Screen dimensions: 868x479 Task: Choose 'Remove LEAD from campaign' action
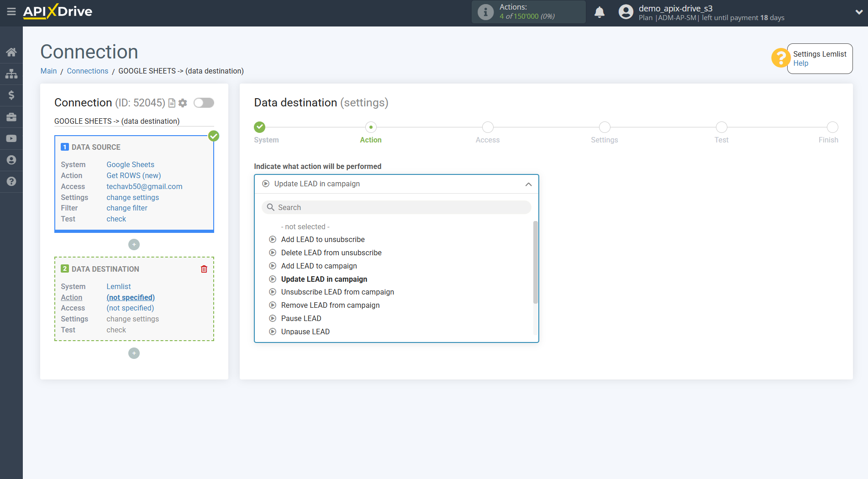click(331, 305)
